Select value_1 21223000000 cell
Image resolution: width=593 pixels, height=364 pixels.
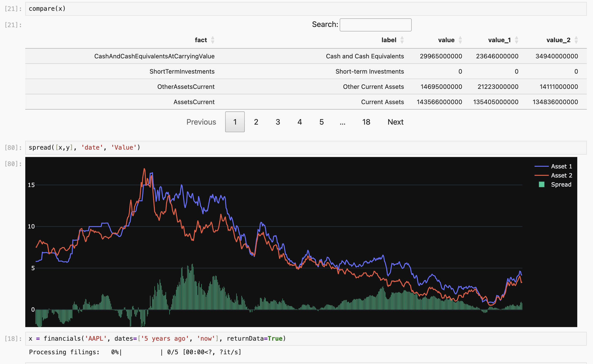point(498,87)
